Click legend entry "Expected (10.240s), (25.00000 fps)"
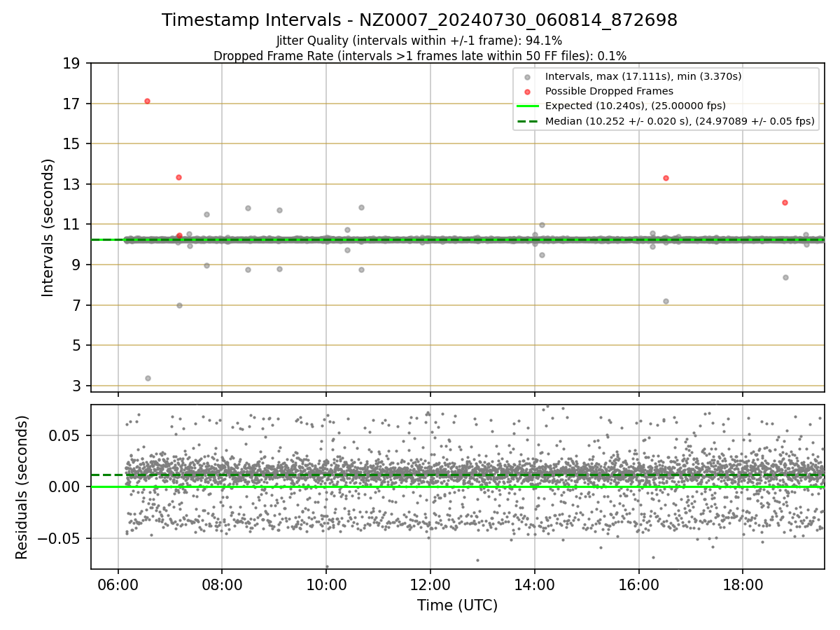This screenshot has width=840, height=630. (636, 106)
